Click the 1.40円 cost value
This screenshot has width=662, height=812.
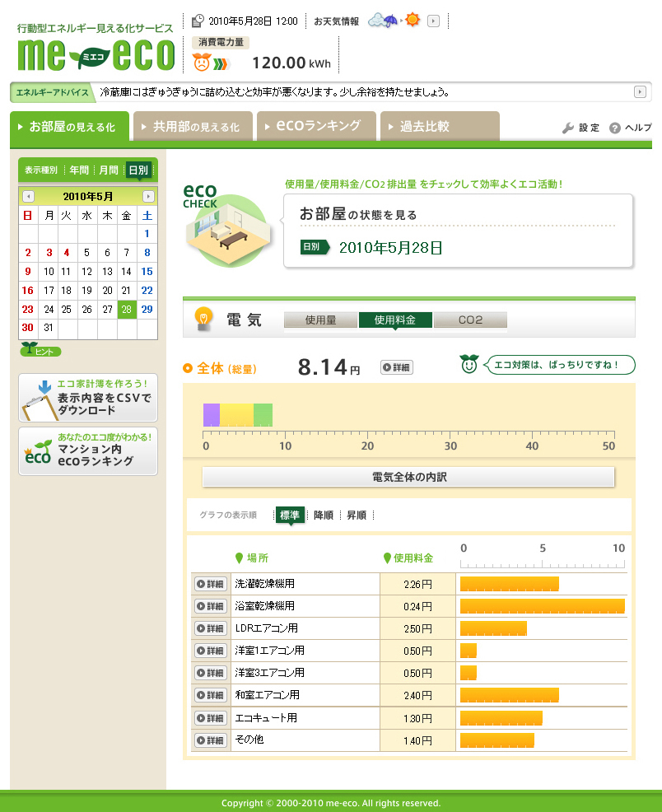(x=417, y=741)
